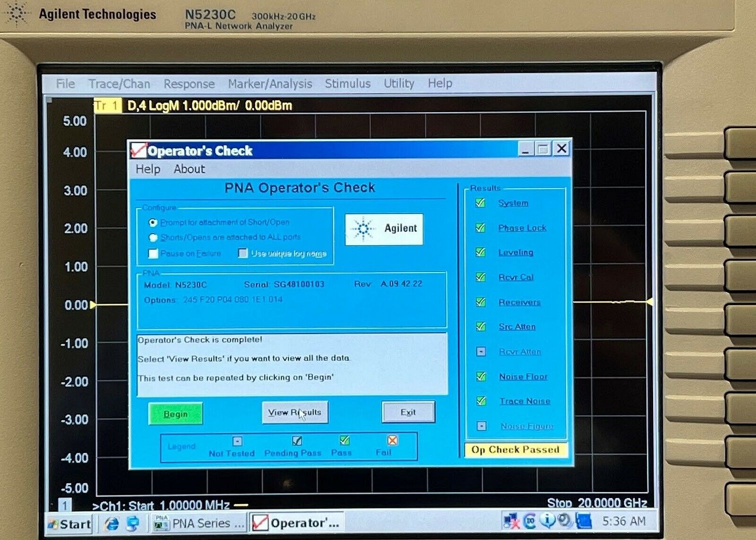
Task: Click the pass checkmark beside Receivers
Action: 481,302
